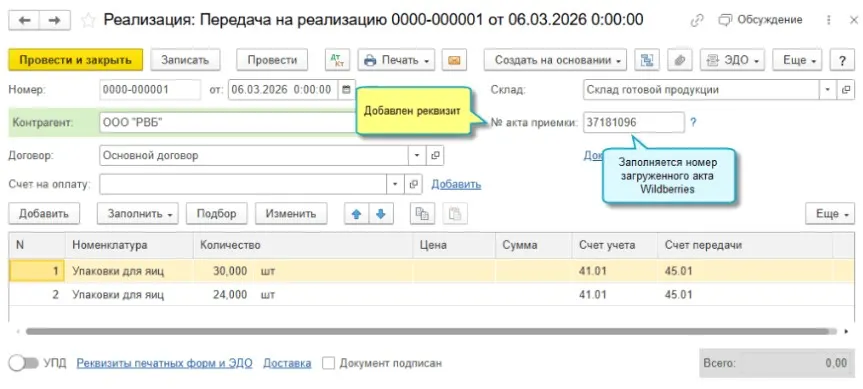Move the row up with the blue up arrow
Viewport: 863px width, 389px height.
(357, 214)
